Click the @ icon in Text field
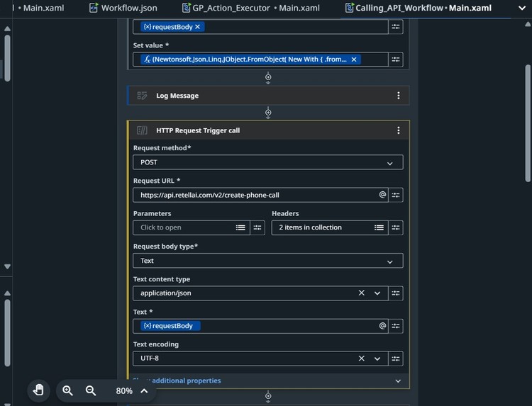The width and height of the screenshot is (532, 406). click(382, 326)
